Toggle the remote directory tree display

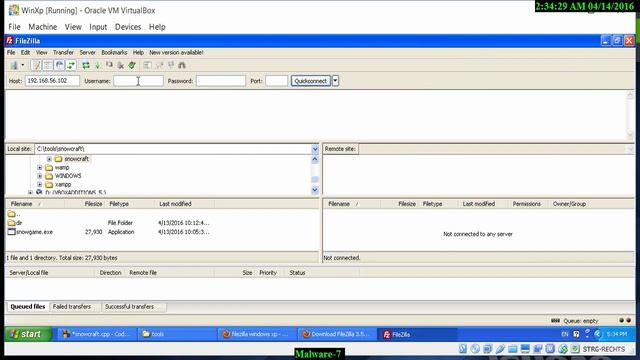[60, 65]
